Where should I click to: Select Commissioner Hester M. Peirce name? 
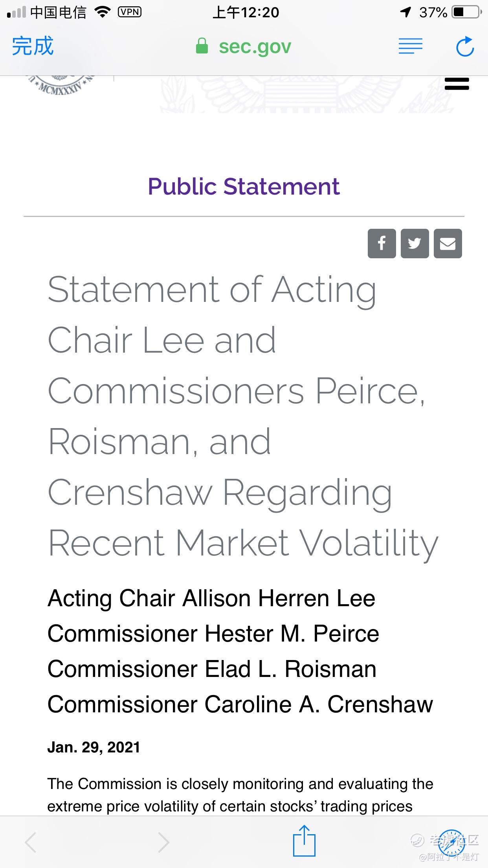213,633
